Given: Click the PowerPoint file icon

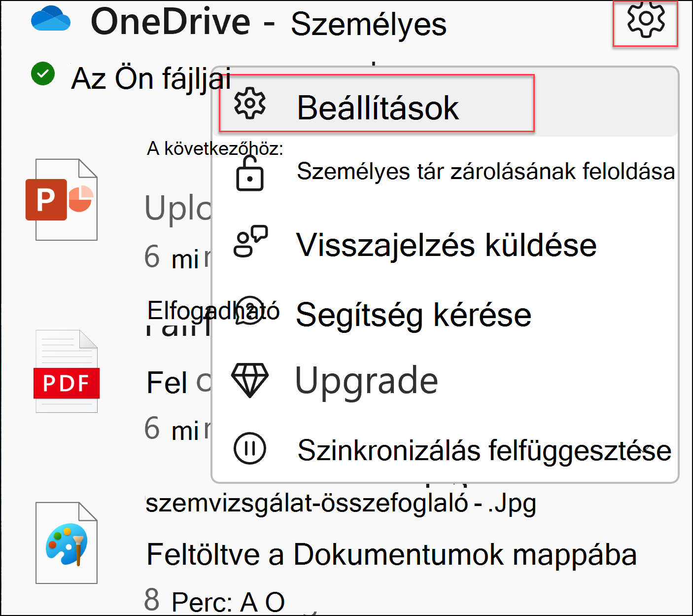Looking at the screenshot, I should pos(62,199).
